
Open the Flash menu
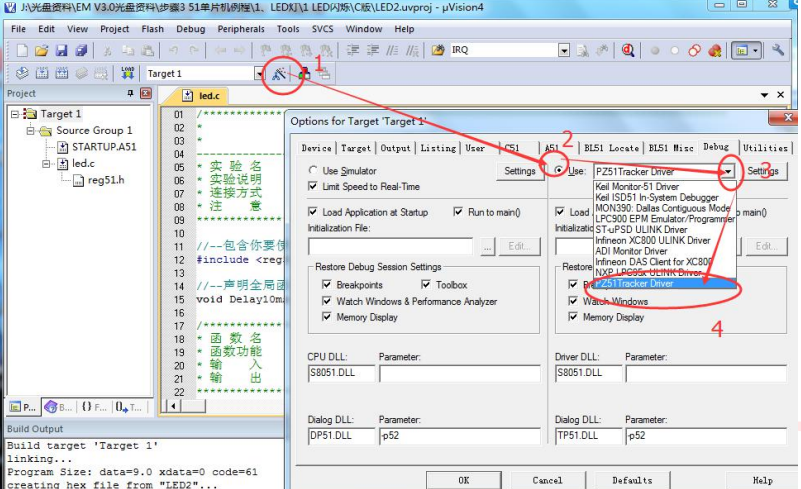(153, 29)
